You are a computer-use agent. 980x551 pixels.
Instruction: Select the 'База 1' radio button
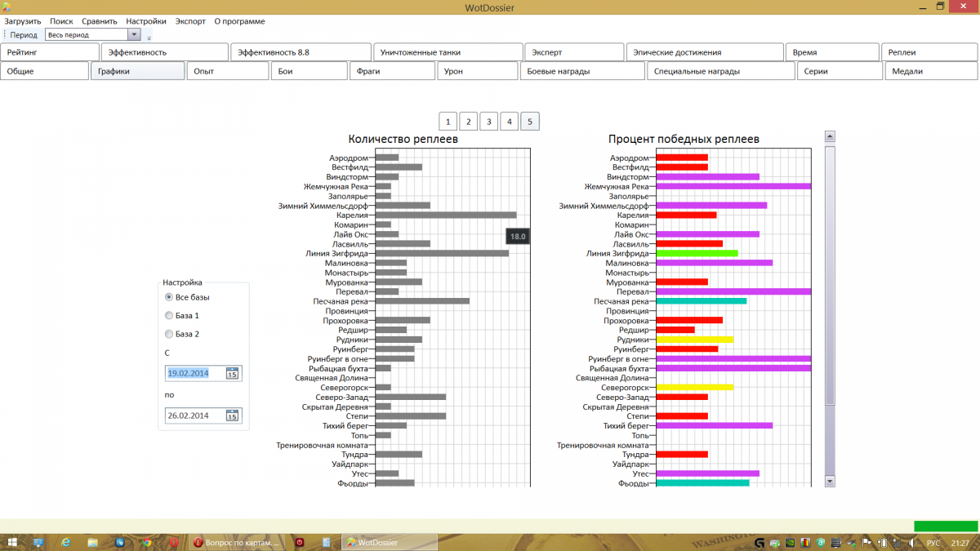pyautogui.click(x=169, y=315)
